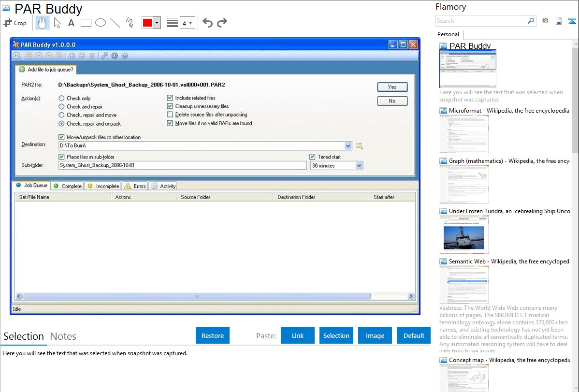Click the Default paste button
The image size is (579, 392).
point(414,335)
